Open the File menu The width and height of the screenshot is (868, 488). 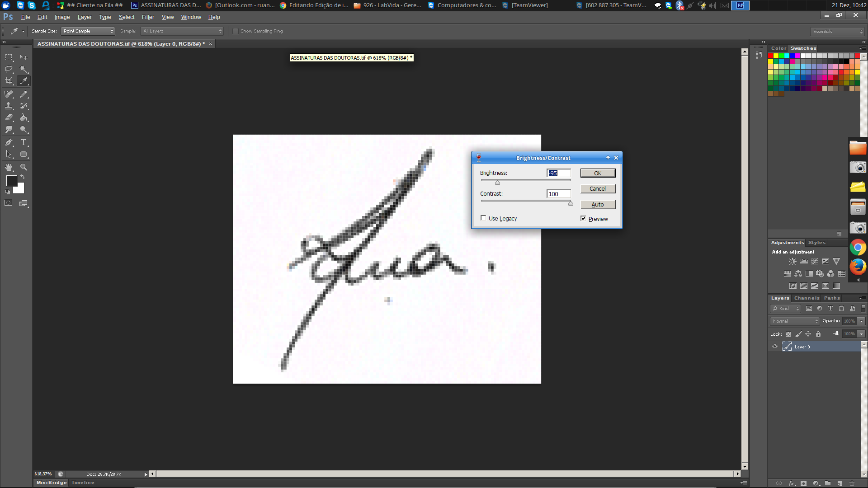point(26,17)
